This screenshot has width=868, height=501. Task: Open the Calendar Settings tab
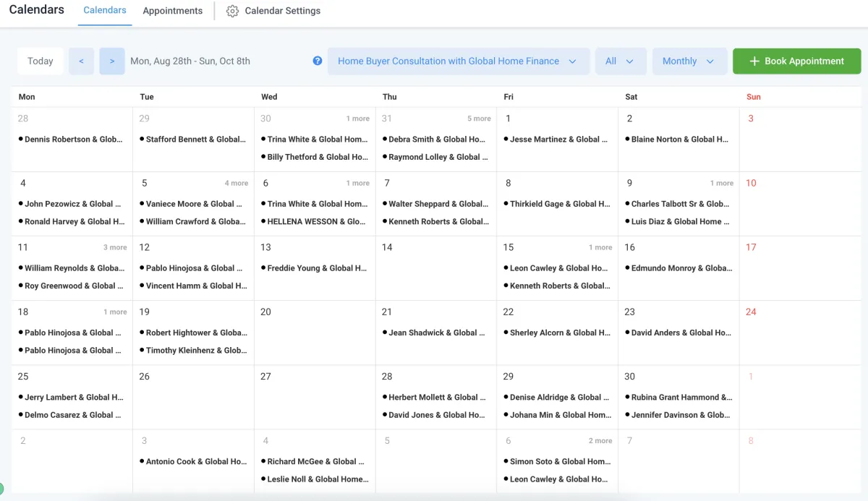[273, 12]
